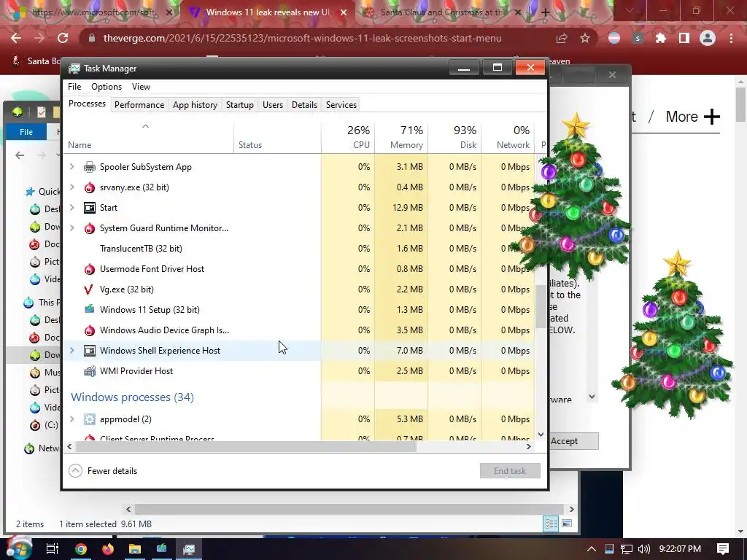Click the Spooler SubSystem App printer icon
The height and width of the screenshot is (560, 747).
click(x=90, y=167)
